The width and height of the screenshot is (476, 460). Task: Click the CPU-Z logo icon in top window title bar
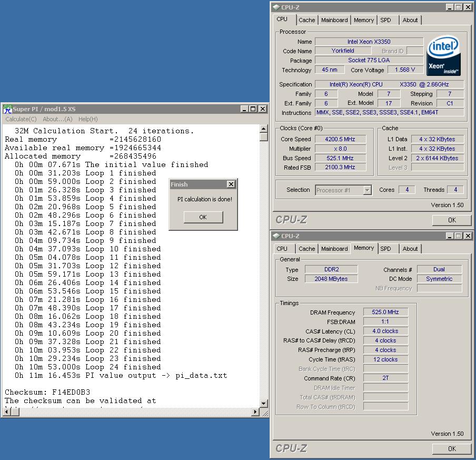point(276,7)
